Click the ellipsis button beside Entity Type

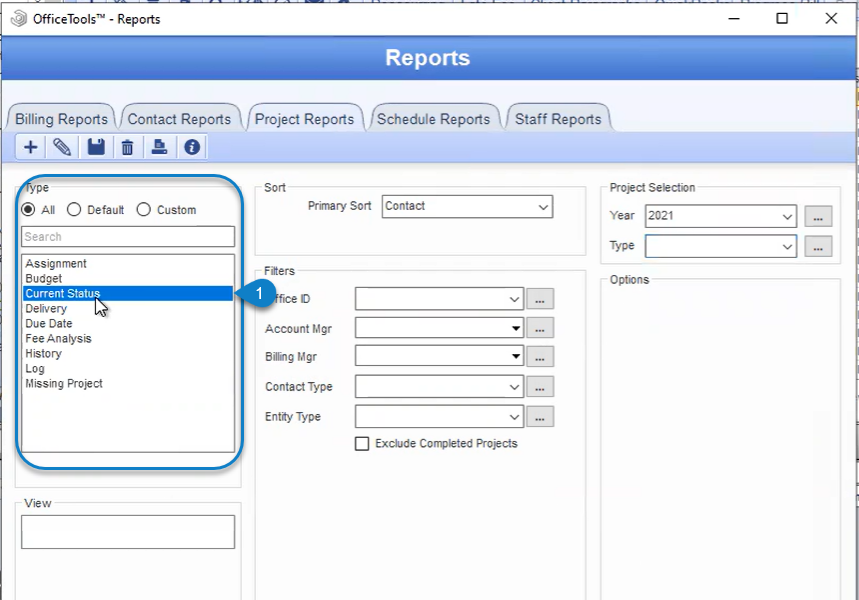(540, 416)
